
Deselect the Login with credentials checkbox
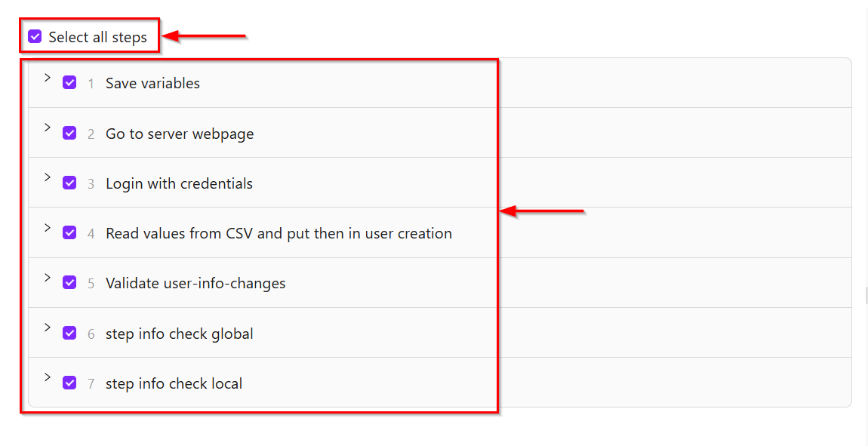[x=69, y=183]
